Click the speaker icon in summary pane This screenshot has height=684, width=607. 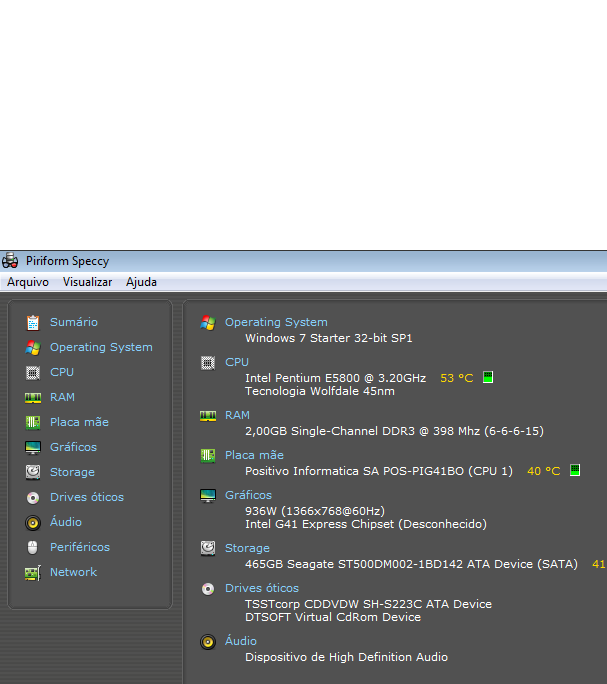click(x=208, y=642)
